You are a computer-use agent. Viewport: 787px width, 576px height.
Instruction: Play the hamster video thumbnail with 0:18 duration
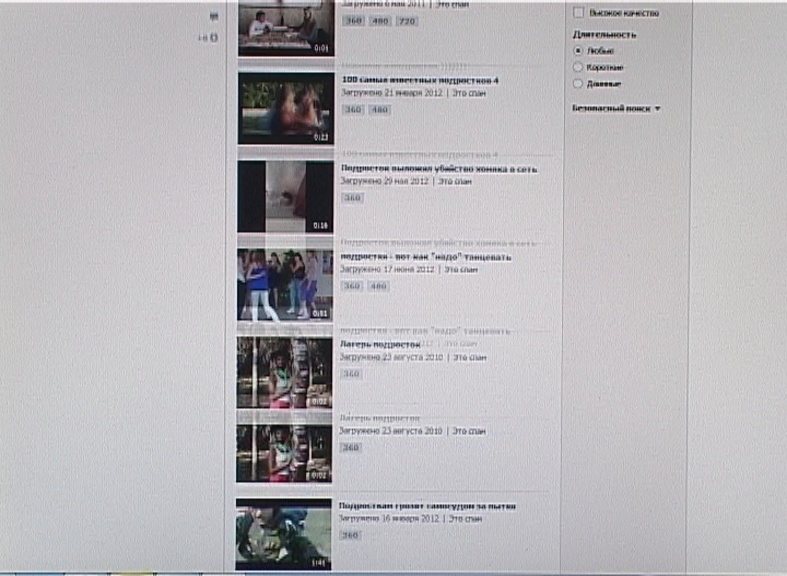286,197
